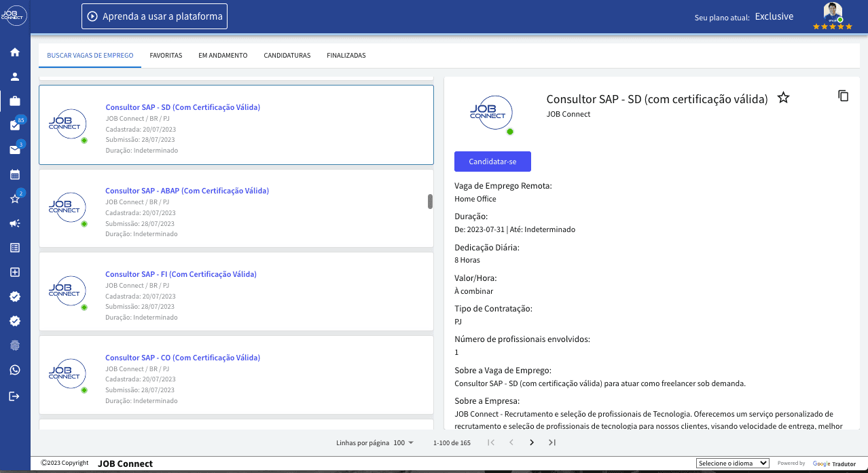This screenshot has height=473, width=868.
Task: Open the checklist icon with 85 badge
Action: pyautogui.click(x=15, y=125)
